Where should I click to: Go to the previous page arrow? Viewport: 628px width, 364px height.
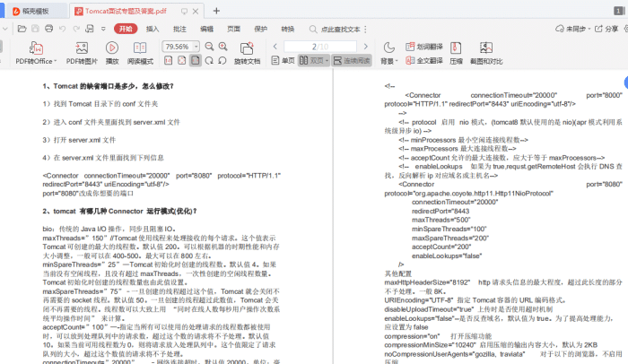275,47
